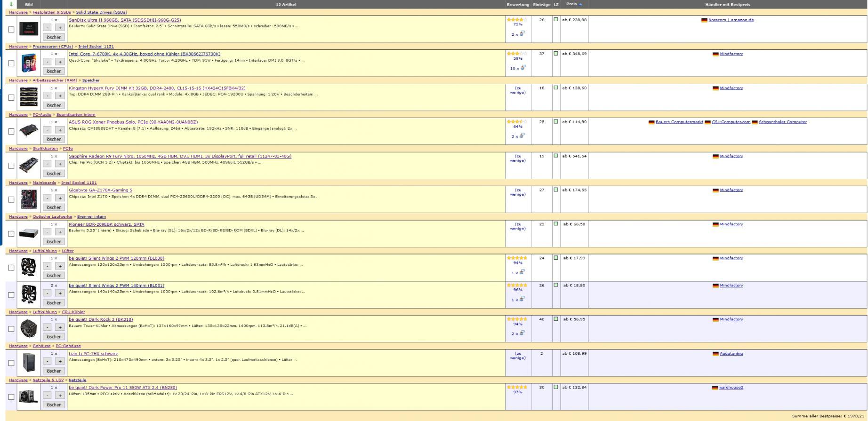The width and height of the screenshot is (868, 421).
Task: Open CPU-Kühler breadcrumb category
Action: coord(73,312)
